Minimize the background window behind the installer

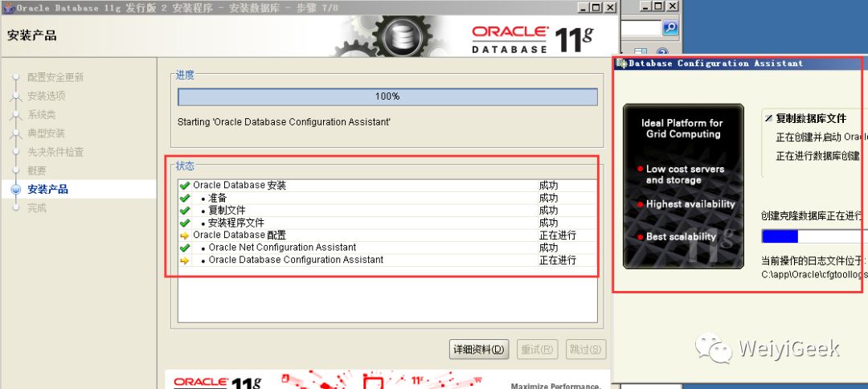click(645, 6)
